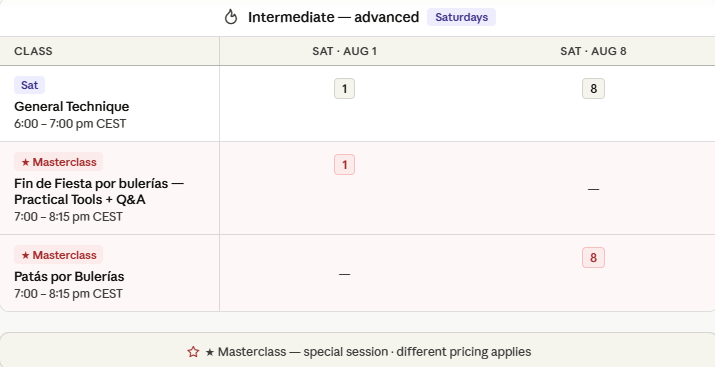Open the Patás por Bulerías class title
The width and height of the screenshot is (715, 367).
point(69,277)
